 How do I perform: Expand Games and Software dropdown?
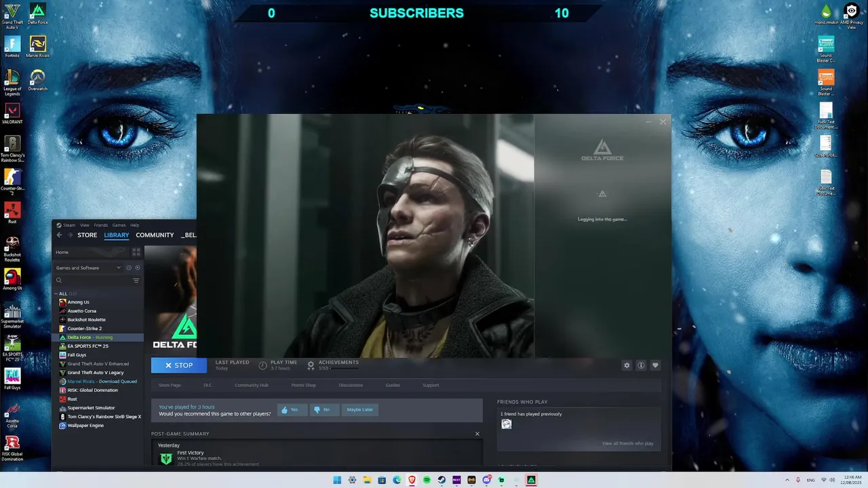[x=88, y=268]
